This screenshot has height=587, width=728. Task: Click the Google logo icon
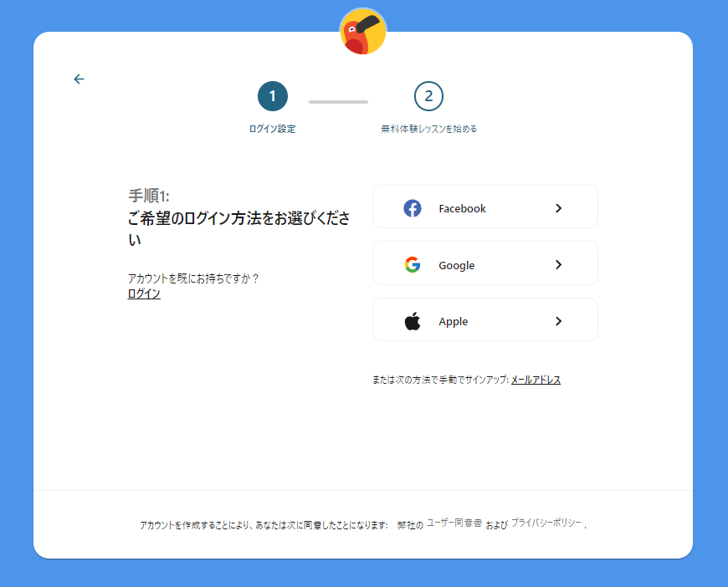click(413, 265)
